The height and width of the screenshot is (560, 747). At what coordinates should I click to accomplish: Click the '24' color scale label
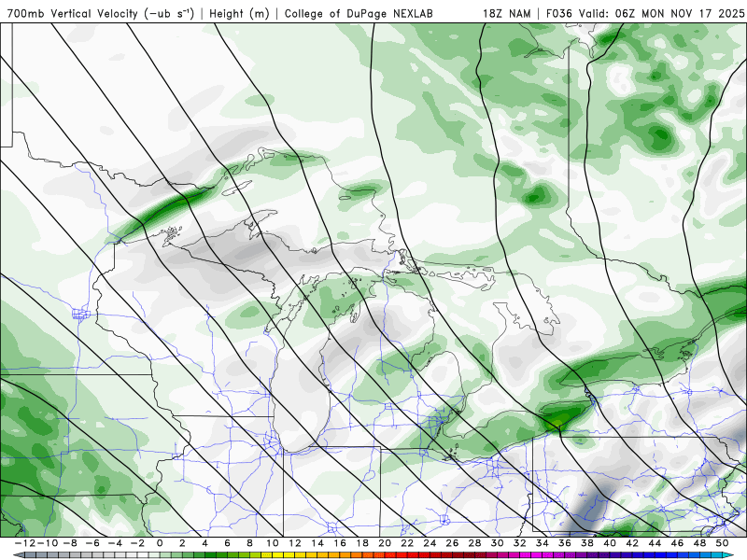[x=430, y=543]
